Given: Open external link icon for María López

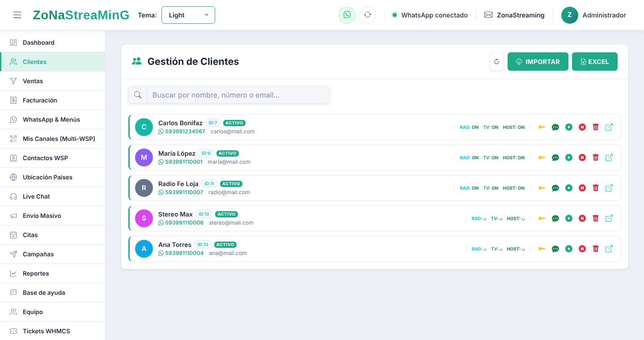Looking at the screenshot, I should [x=609, y=157].
